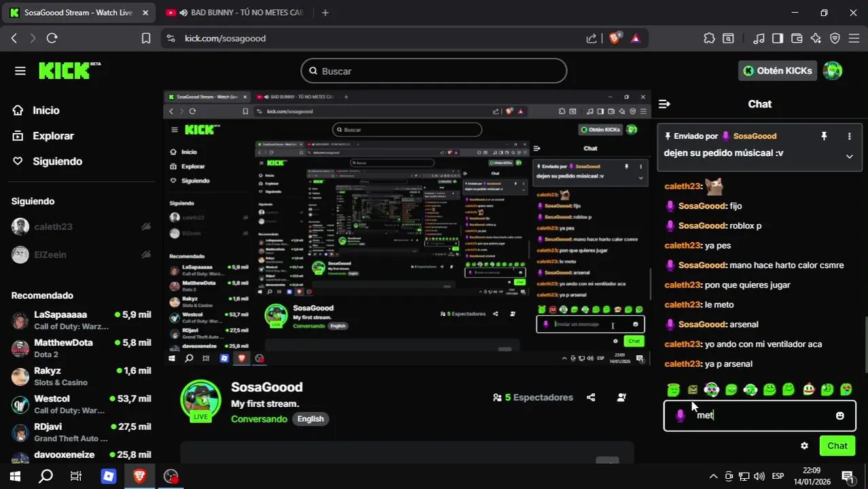Click the Buscar search field
868x489 pixels.
click(x=433, y=71)
